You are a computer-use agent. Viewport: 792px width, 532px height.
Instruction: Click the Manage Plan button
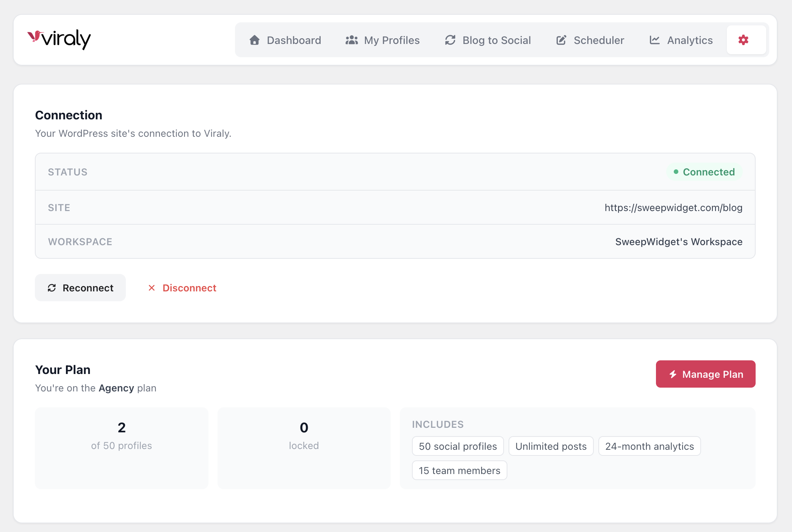[705, 374]
